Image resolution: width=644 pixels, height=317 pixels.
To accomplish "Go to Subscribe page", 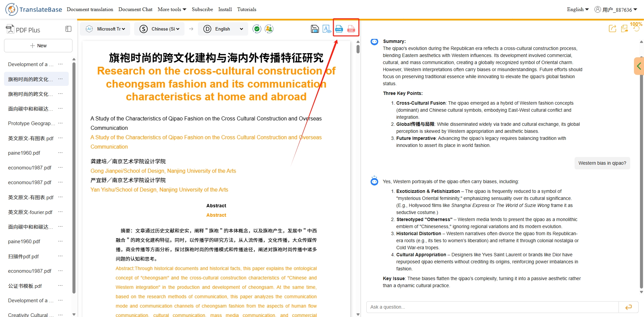I will [x=202, y=9].
